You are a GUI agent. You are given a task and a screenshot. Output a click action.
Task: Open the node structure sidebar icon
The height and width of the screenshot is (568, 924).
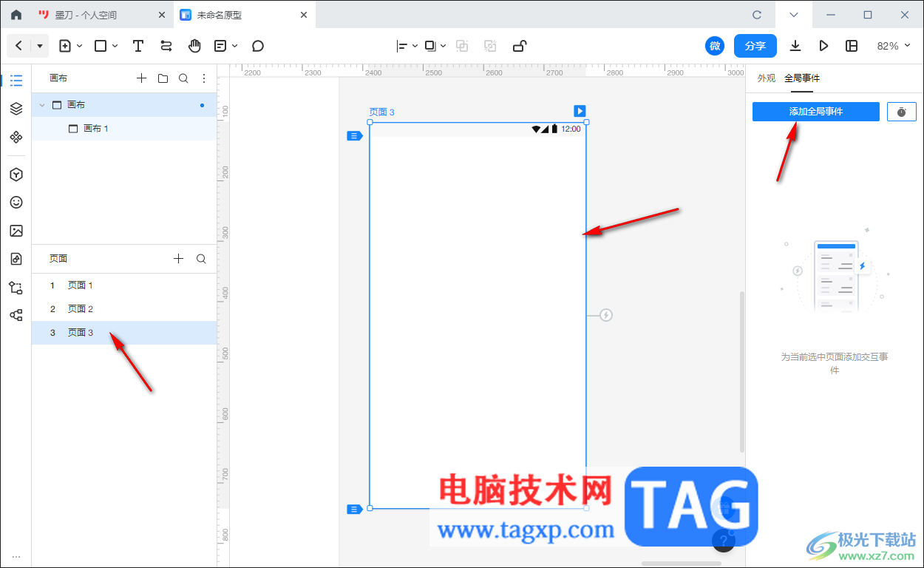tap(16, 315)
